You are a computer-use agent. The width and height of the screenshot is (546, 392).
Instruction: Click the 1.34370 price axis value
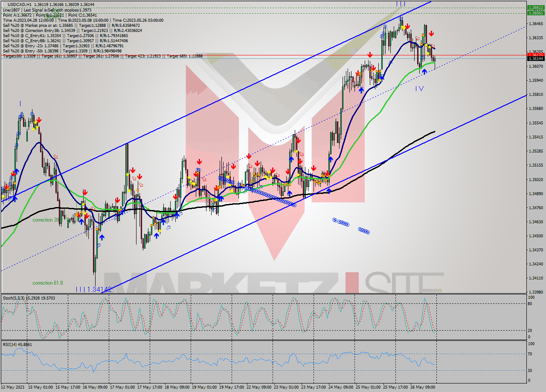[535, 250]
